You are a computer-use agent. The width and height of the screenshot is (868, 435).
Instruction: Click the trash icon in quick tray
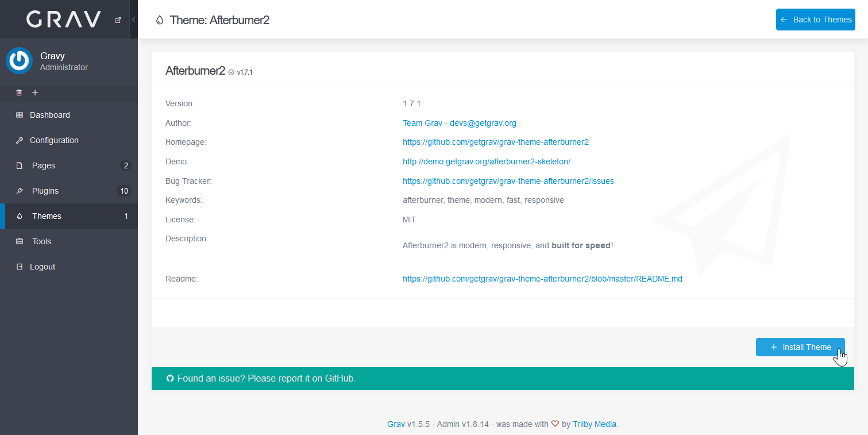[19, 93]
